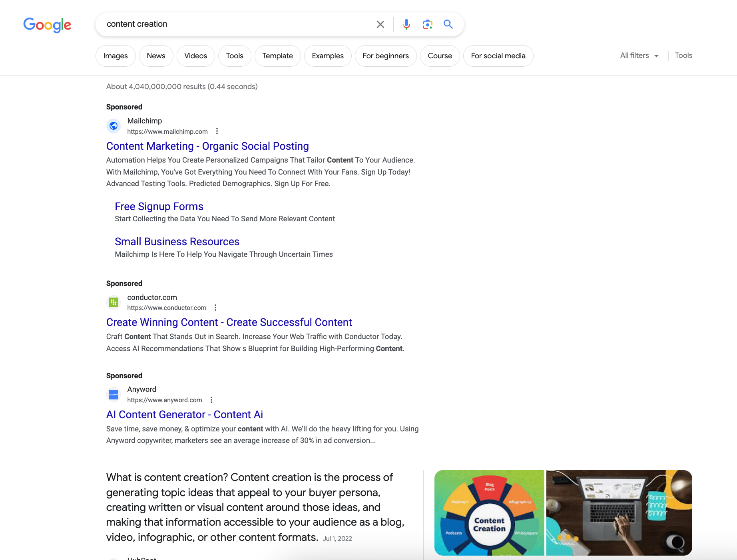Click the magnifying glass search icon
This screenshot has height=560, width=737.
coord(448,24)
